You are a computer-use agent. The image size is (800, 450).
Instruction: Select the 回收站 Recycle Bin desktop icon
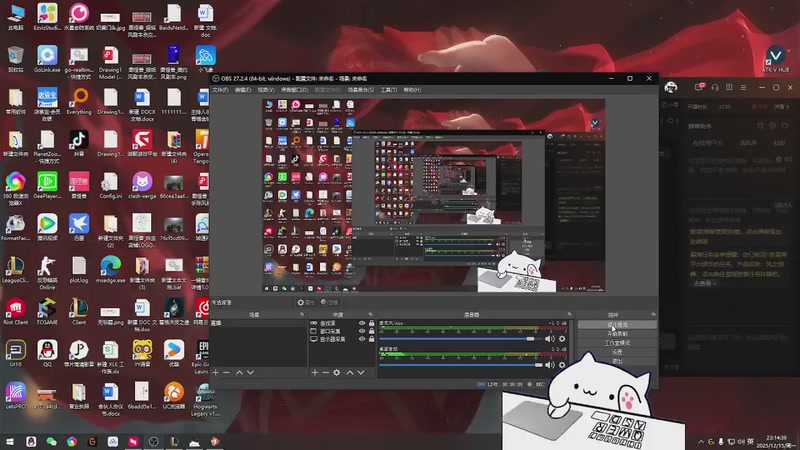[15, 59]
